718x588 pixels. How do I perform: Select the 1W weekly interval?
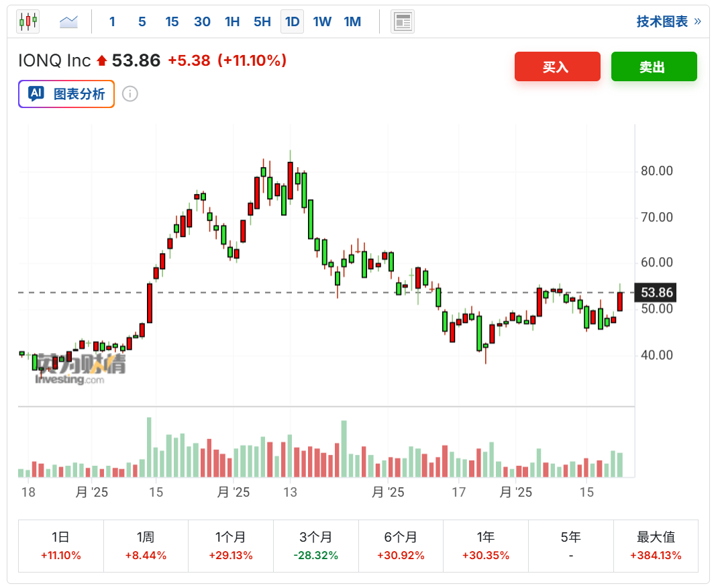pyautogui.click(x=322, y=21)
